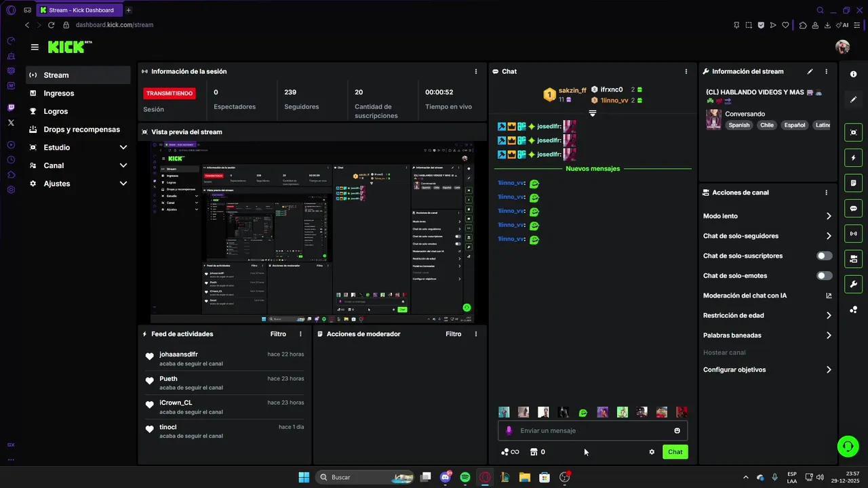Click the channel points infinity icon
868x488 pixels.
510,452
